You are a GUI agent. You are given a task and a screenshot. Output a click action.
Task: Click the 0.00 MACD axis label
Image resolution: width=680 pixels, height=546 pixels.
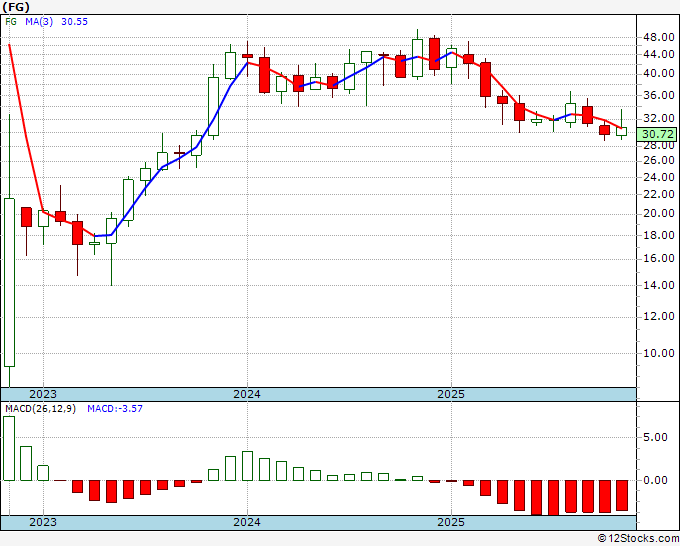[x=655, y=480]
